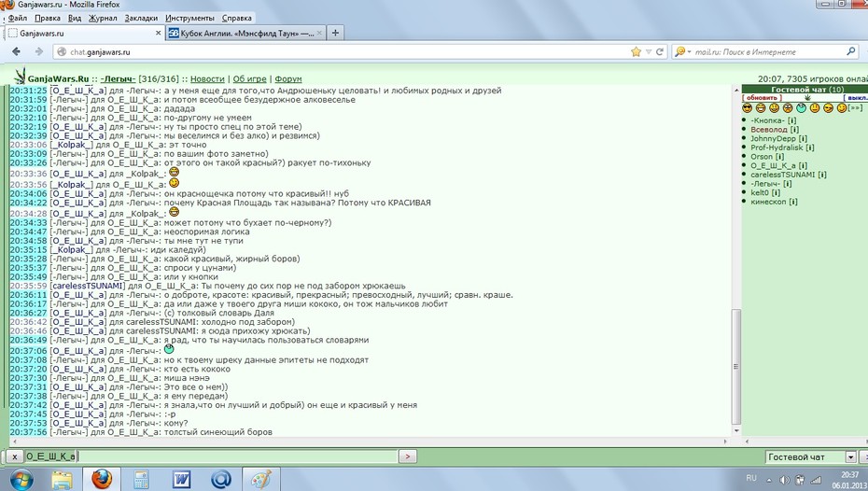The width and height of the screenshot is (868, 491).
Task: Click the chat vertical scrollbar thumb
Action: coord(735,367)
